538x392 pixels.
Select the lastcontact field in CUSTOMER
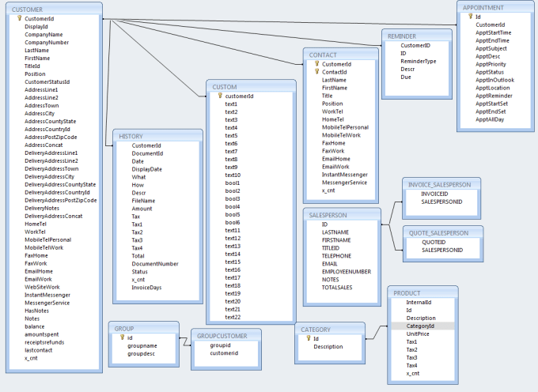[39, 350]
